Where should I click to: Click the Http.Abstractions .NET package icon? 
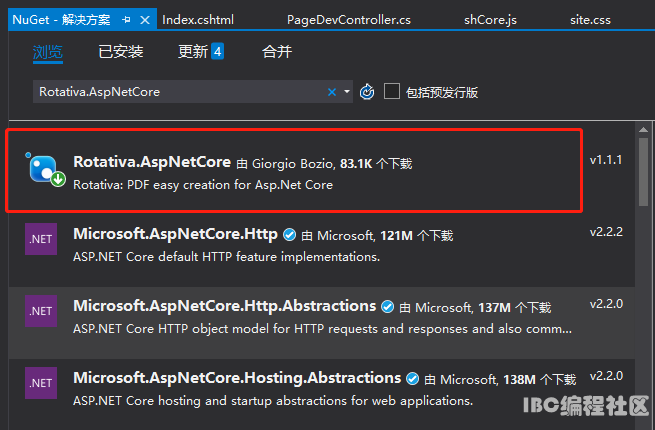41,311
